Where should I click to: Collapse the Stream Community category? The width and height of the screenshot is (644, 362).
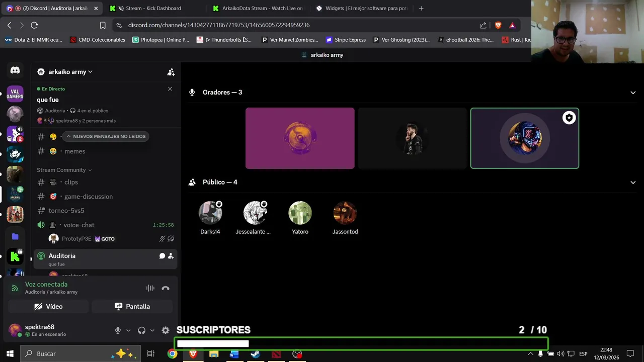click(x=64, y=170)
